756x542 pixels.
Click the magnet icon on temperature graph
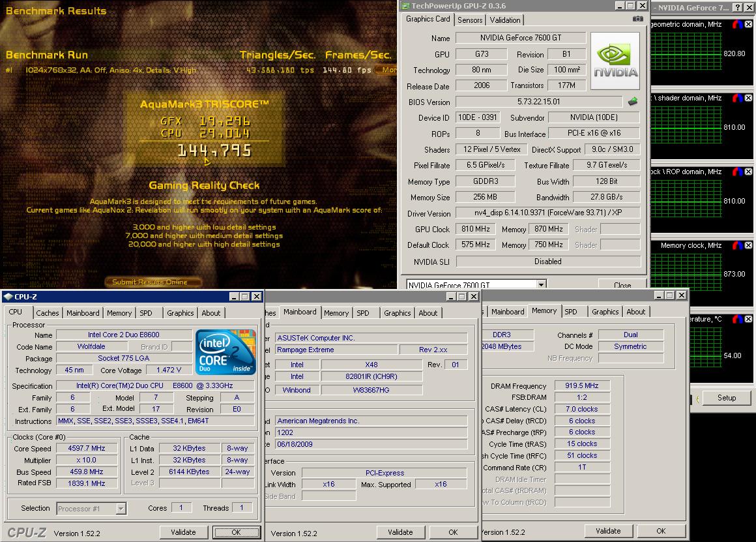tap(738, 319)
